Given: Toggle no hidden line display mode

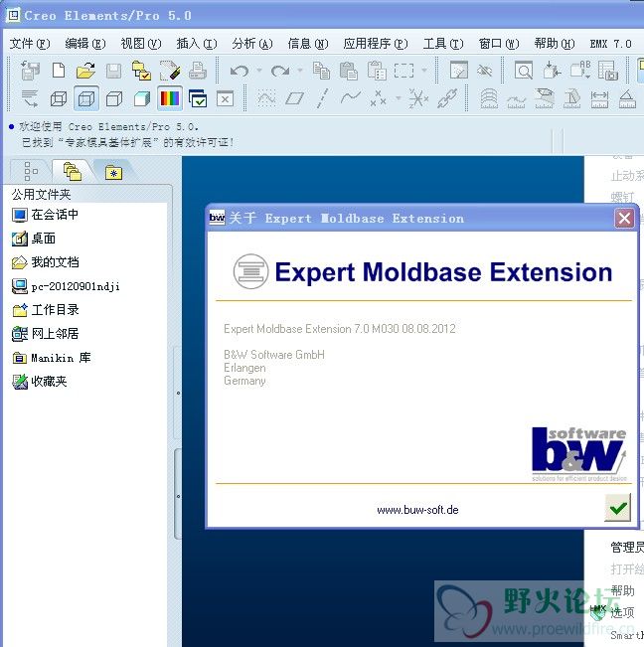Looking at the screenshot, I should point(114,99).
